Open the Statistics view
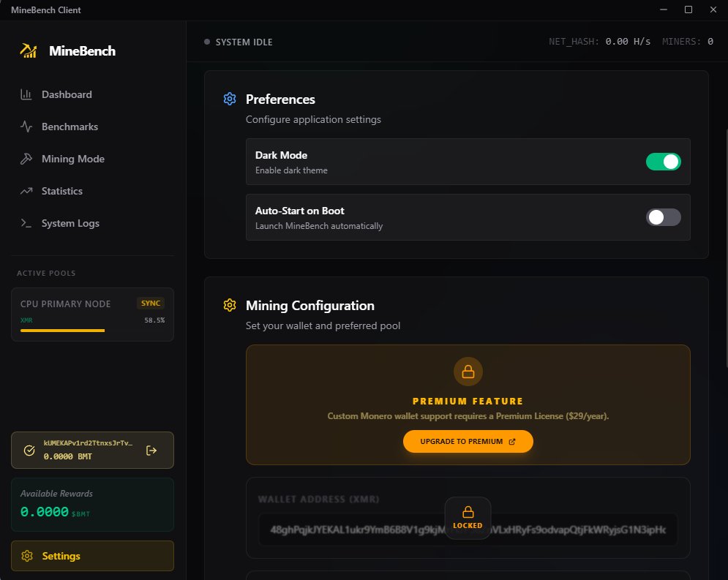This screenshot has height=580, width=728. pyautogui.click(x=92, y=191)
